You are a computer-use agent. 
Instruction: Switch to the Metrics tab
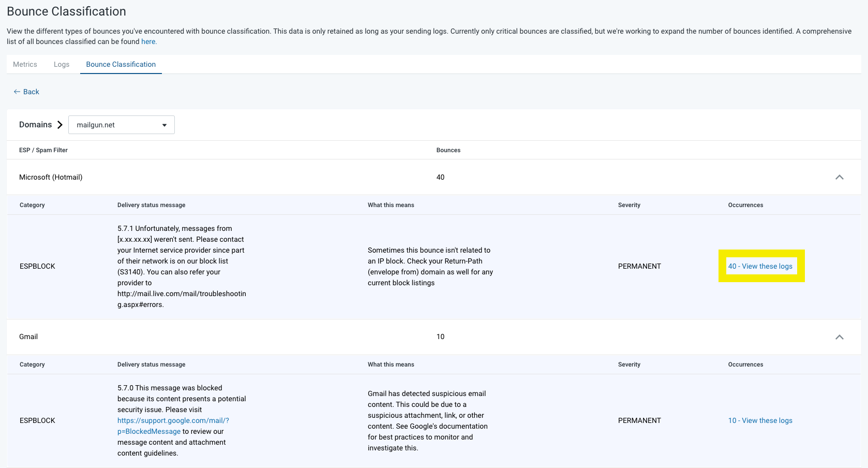pos(25,64)
